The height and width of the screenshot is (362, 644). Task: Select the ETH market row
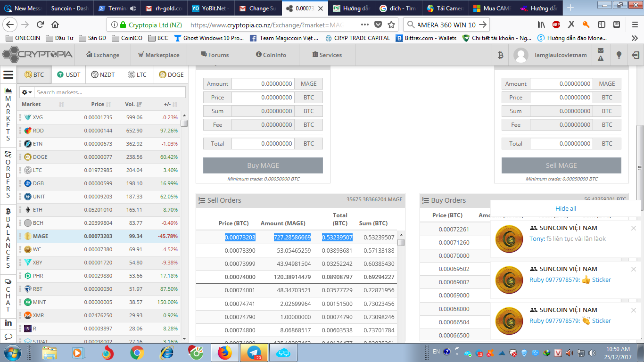tap(99, 210)
